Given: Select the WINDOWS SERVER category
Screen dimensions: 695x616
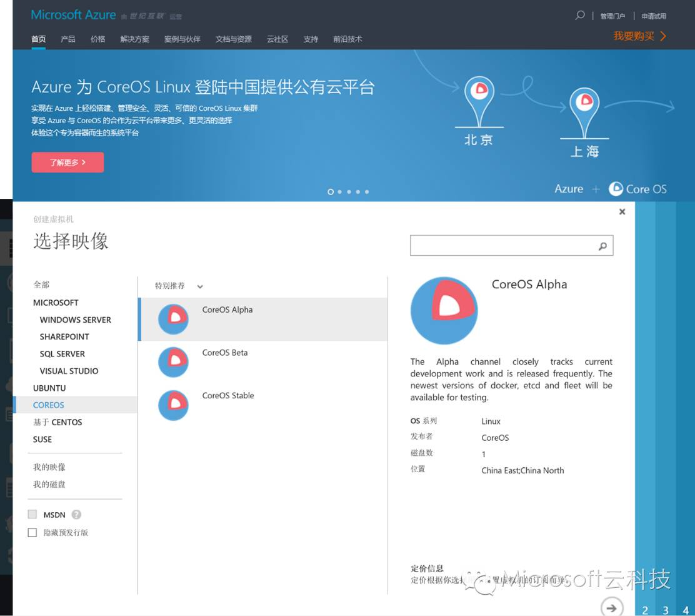Looking at the screenshot, I should [x=76, y=320].
